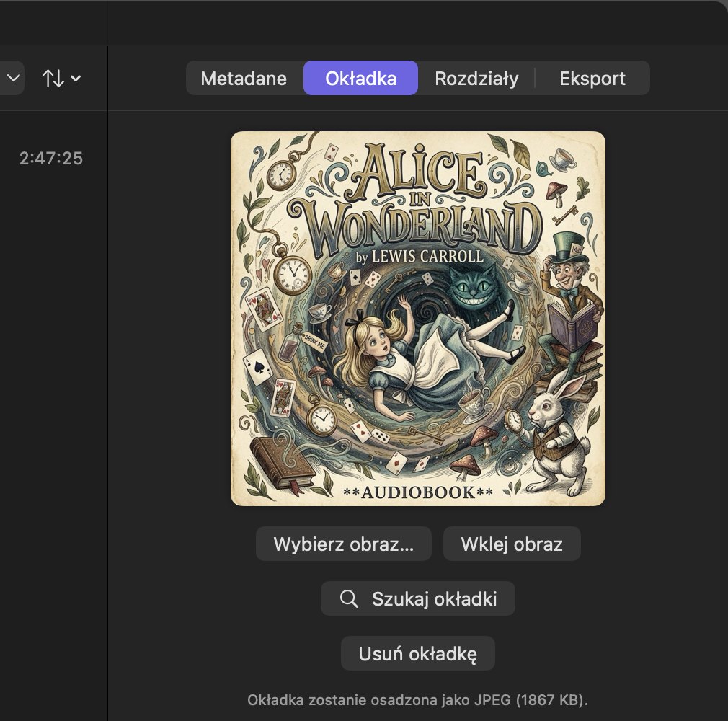The width and height of the screenshot is (728, 721).
Task: Switch to the Metadane tab
Action: pos(244,78)
